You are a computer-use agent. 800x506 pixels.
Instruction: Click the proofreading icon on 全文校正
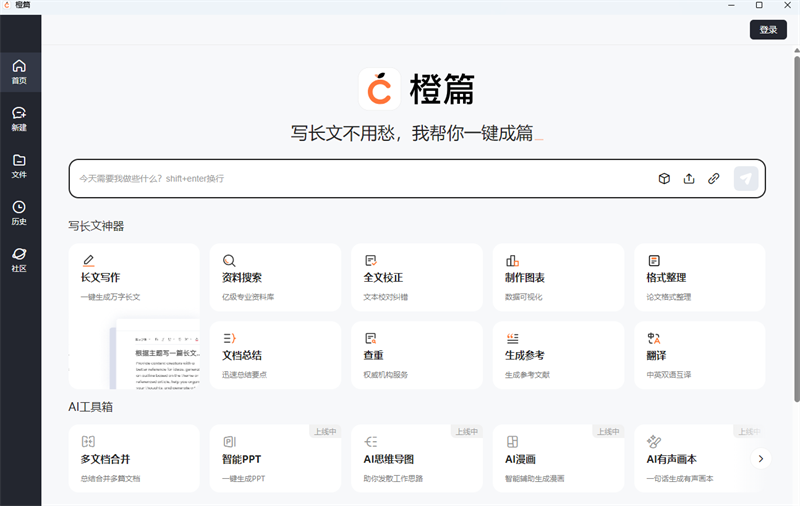point(371,261)
